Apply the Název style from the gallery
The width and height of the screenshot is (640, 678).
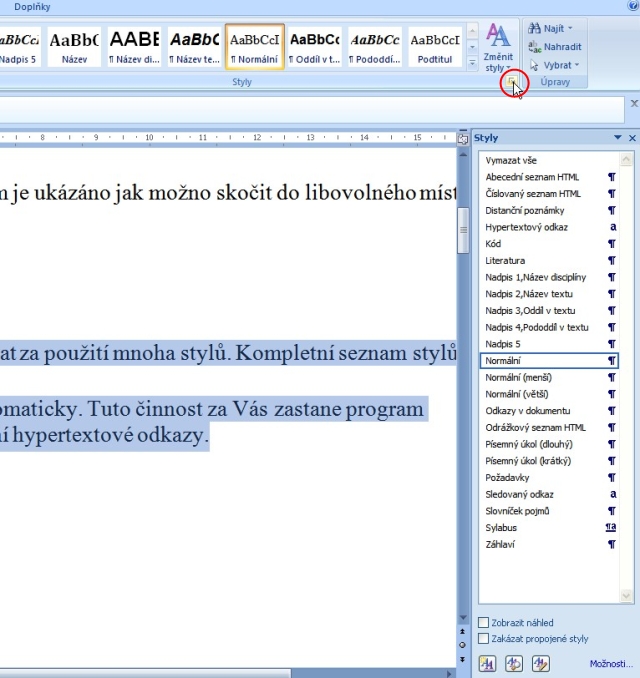(x=74, y=47)
